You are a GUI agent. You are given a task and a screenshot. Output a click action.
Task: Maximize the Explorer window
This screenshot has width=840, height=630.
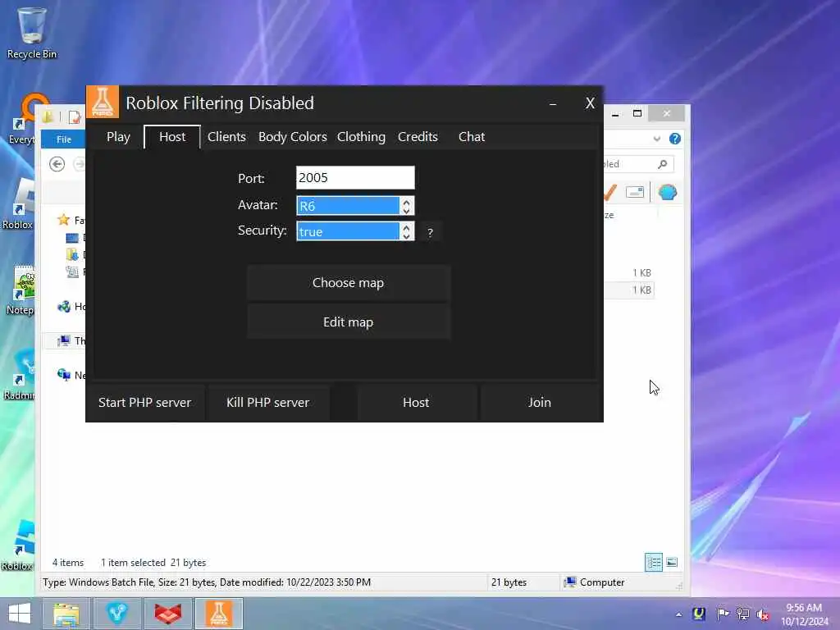637,113
